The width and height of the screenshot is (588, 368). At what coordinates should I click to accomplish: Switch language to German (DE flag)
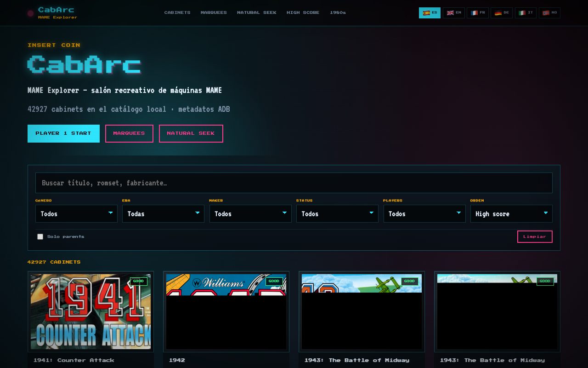click(502, 13)
